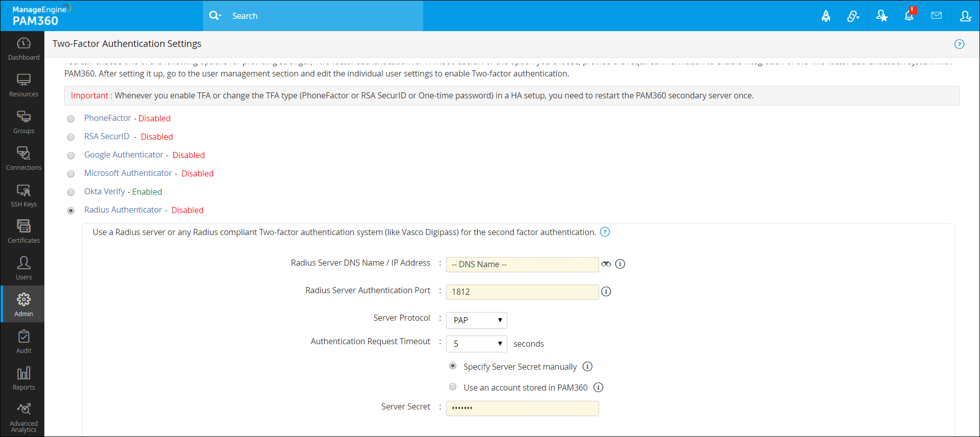Screen dimensions: 980x437
Task: Choose Use an account stored in PAM360
Action: (x=453, y=387)
